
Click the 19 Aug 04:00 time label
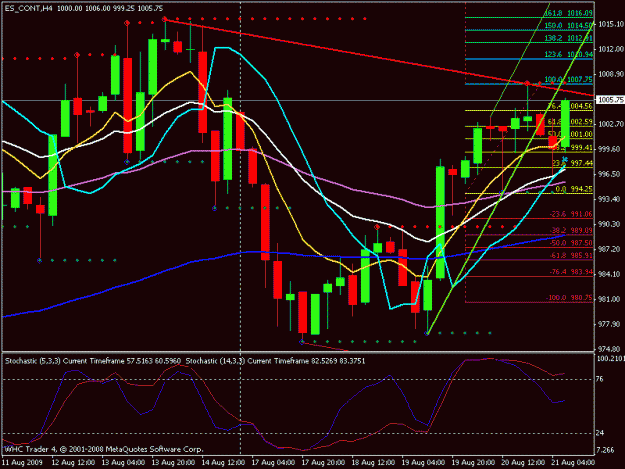point(423,463)
